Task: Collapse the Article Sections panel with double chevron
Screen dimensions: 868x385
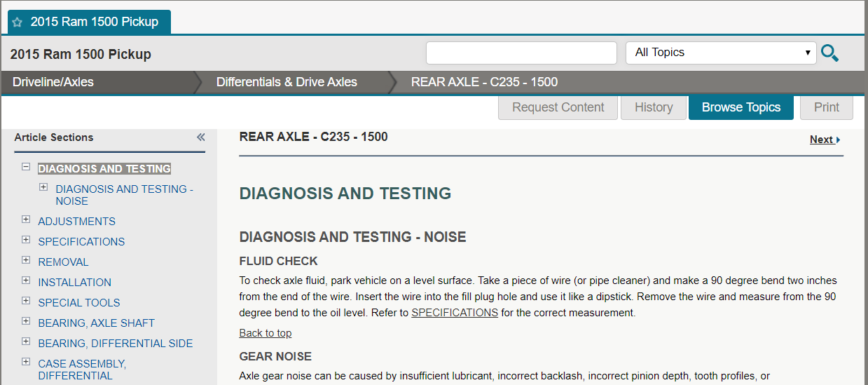Action: point(201,137)
